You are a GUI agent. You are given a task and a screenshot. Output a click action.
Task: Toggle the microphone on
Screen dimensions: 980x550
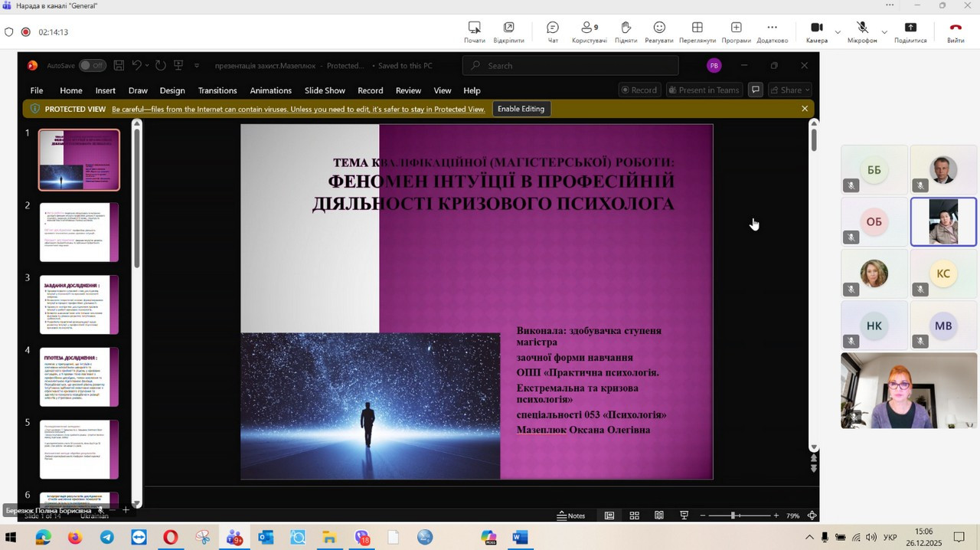point(861,31)
